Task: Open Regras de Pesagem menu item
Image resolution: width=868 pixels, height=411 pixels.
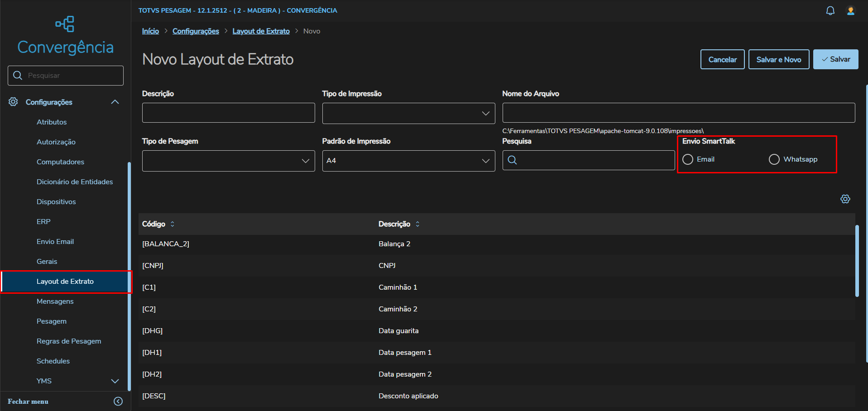Action: tap(69, 341)
